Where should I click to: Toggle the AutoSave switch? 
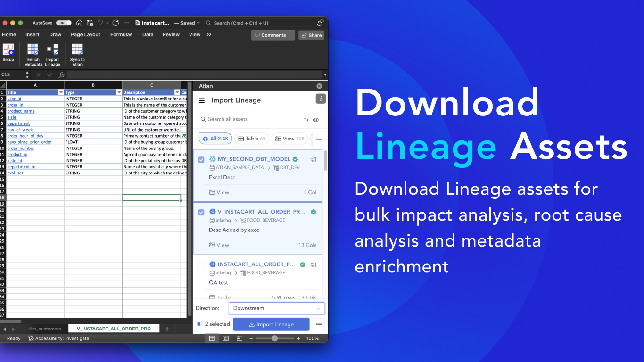point(64,23)
